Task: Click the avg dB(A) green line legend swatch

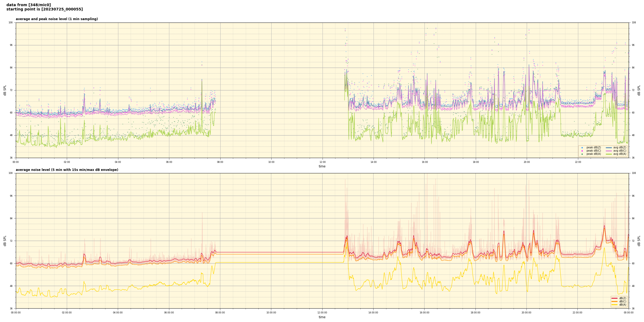Action: pos(609,154)
